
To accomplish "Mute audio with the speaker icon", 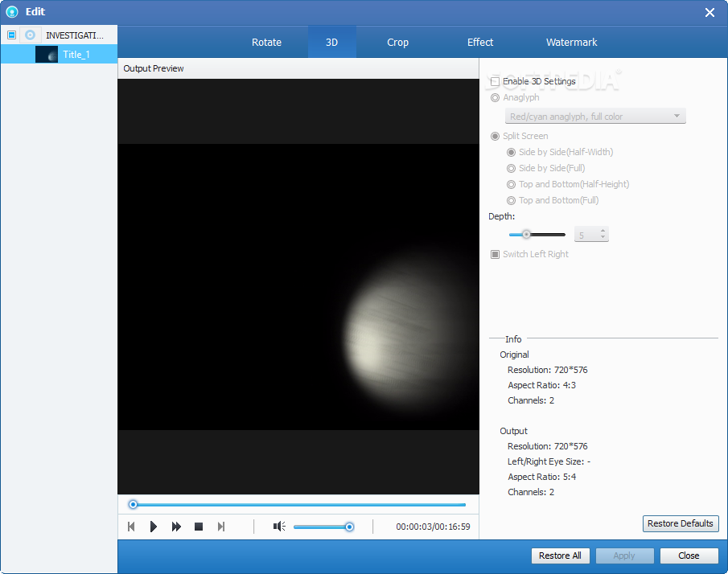I will pyautogui.click(x=279, y=527).
